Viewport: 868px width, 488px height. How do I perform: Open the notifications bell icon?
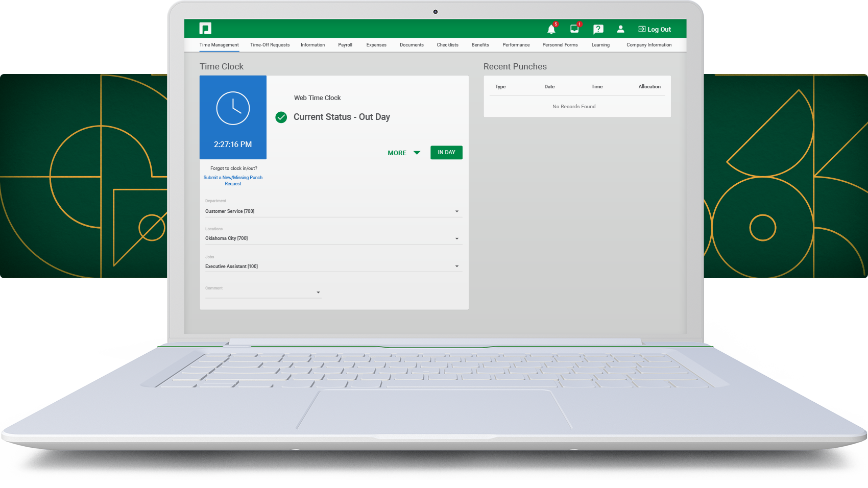tap(551, 29)
